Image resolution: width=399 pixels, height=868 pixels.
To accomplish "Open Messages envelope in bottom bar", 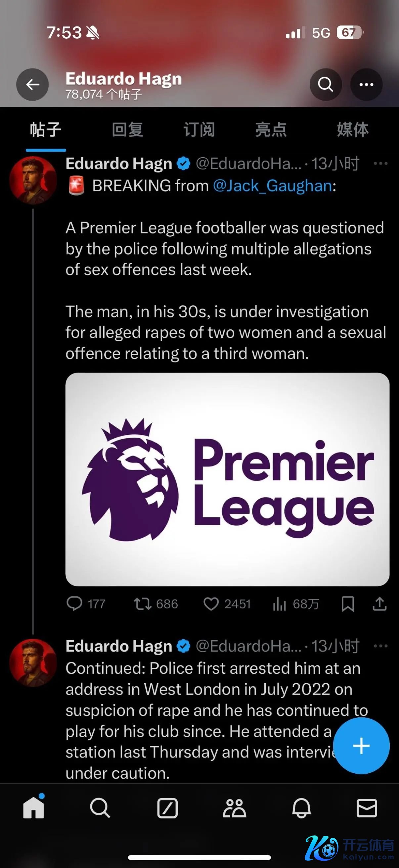I will [367, 808].
